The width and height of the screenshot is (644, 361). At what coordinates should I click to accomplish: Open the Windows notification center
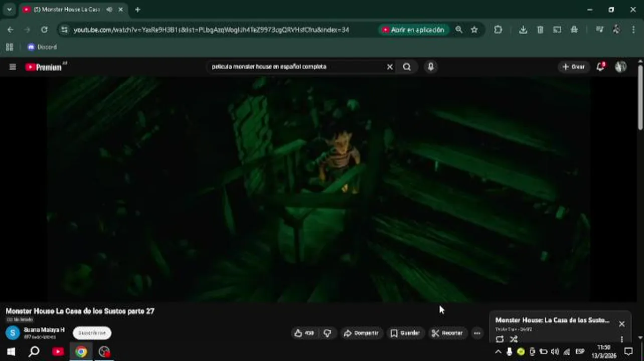pos(628,351)
